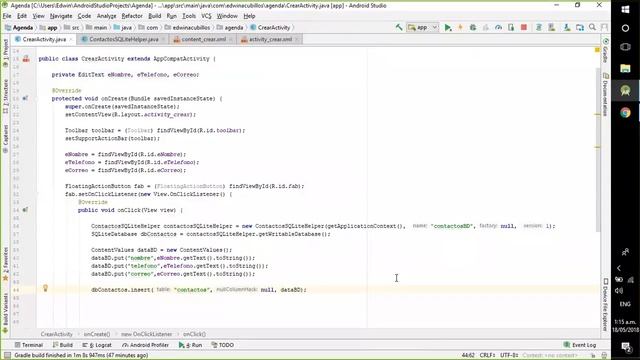The height and width of the screenshot is (360, 640).
Task: Open File Explorer from the taskbar
Action: (625, 68)
